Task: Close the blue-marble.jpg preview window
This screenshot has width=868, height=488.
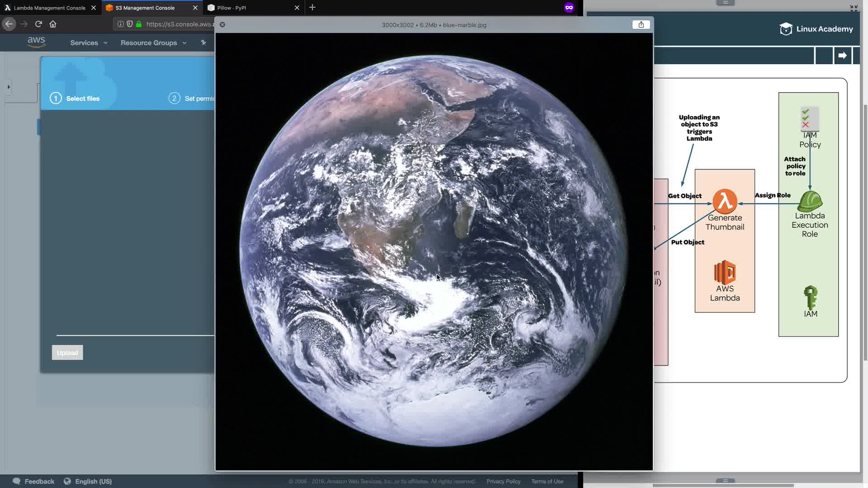Action: [222, 25]
